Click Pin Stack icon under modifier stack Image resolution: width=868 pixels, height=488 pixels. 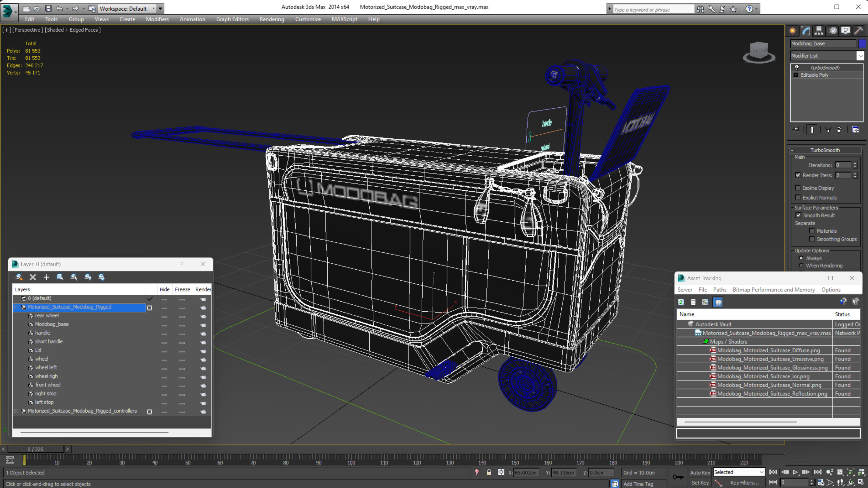click(x=796, y=129)
